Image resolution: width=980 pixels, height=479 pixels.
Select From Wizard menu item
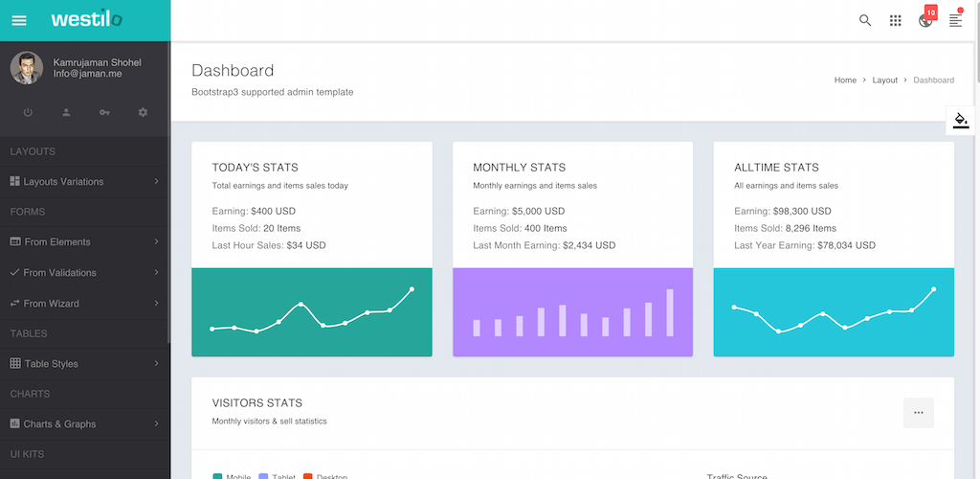(51, 304)
